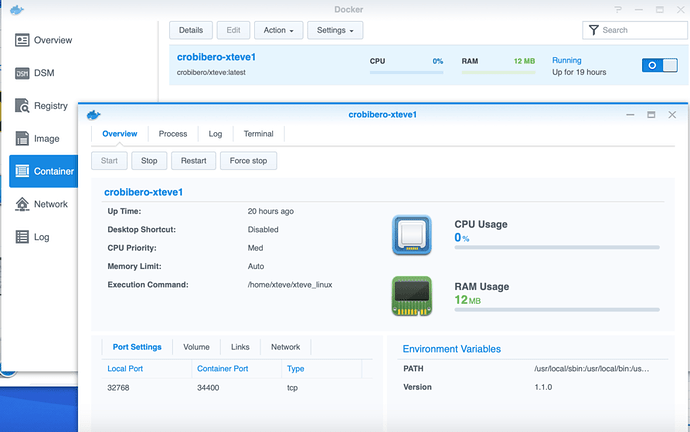Click the local port value 32768
The width and height of the screenshot is (690, 432).
(x=118, y=388)
